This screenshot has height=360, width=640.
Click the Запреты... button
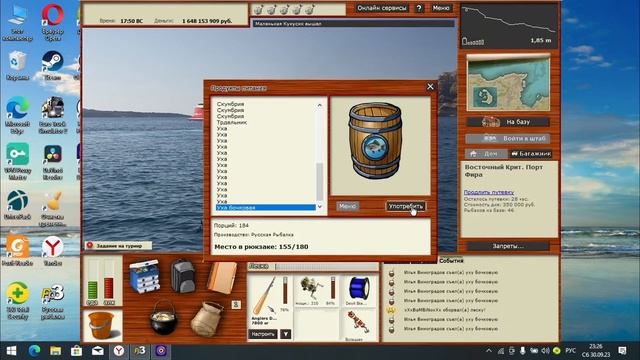click(508, 246)
